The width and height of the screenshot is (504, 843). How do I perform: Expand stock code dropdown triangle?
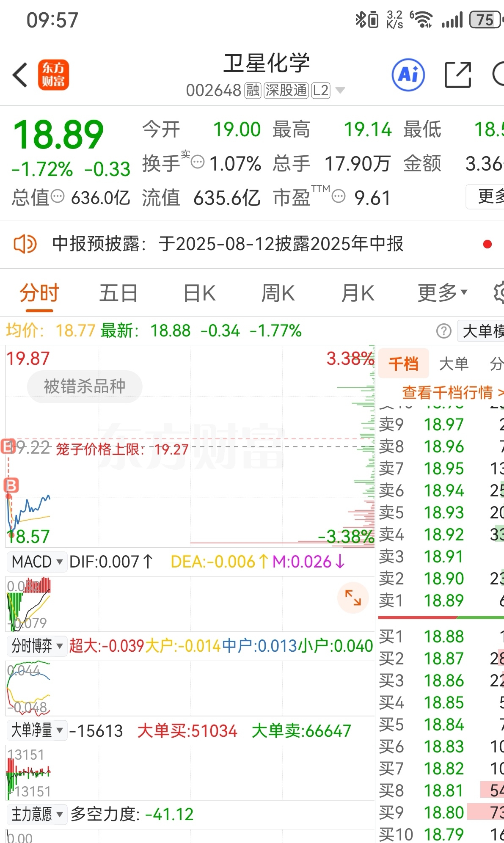[340, 90]
